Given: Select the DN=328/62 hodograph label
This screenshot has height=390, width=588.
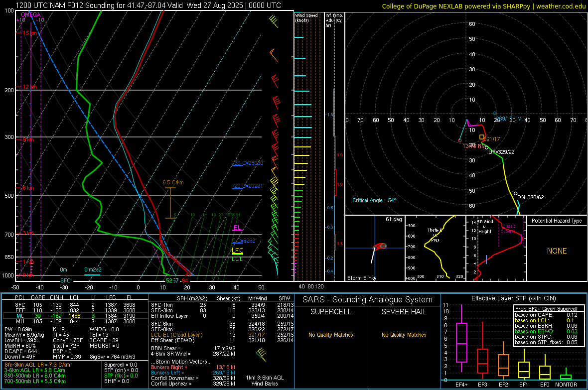Looking at the screenshot, I should 531,197.
